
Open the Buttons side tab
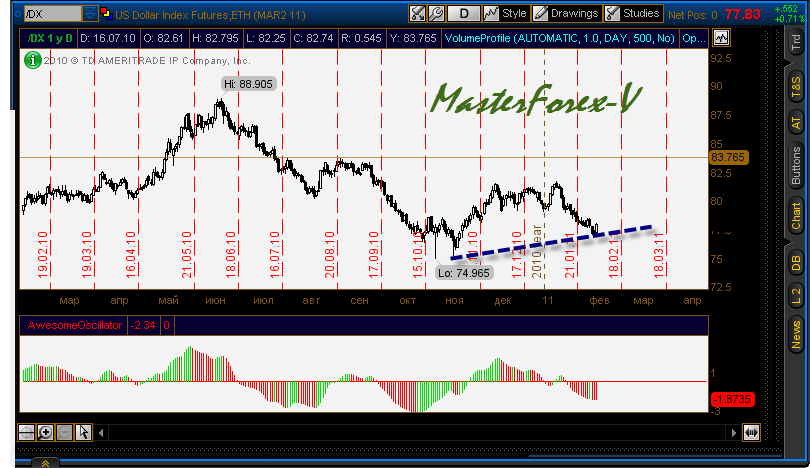coord(796,165)
